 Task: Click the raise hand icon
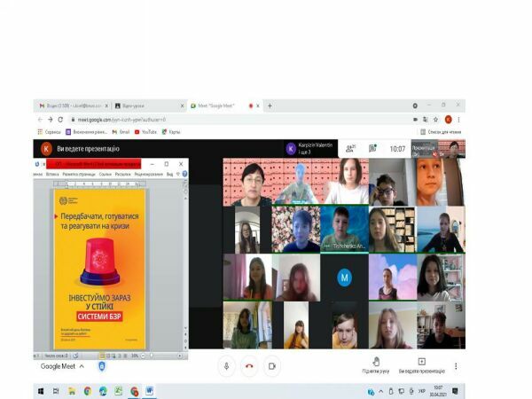[376, 362]
